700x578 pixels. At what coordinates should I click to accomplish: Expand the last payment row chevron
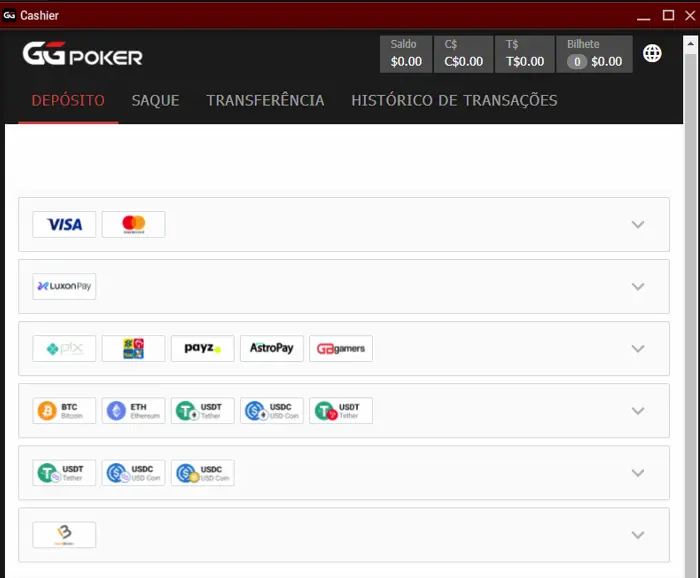638,535
